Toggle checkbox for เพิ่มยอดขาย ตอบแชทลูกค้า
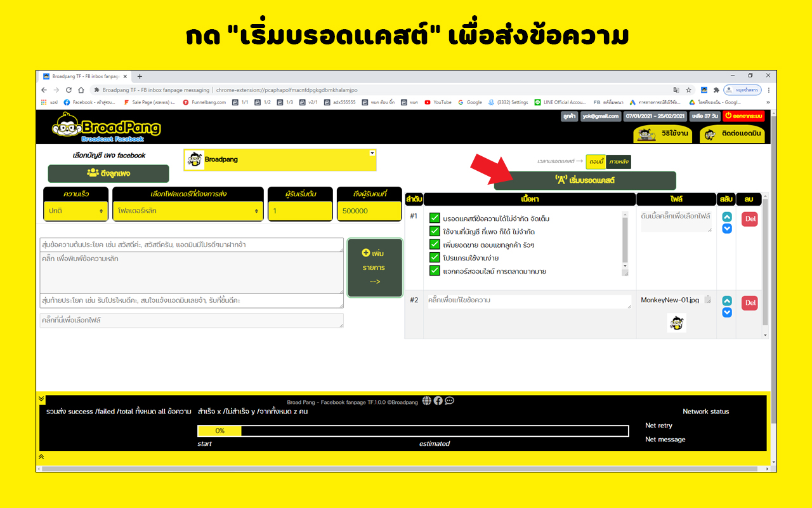The width and height of the screenshot is (812, 508). coord(435,244)
